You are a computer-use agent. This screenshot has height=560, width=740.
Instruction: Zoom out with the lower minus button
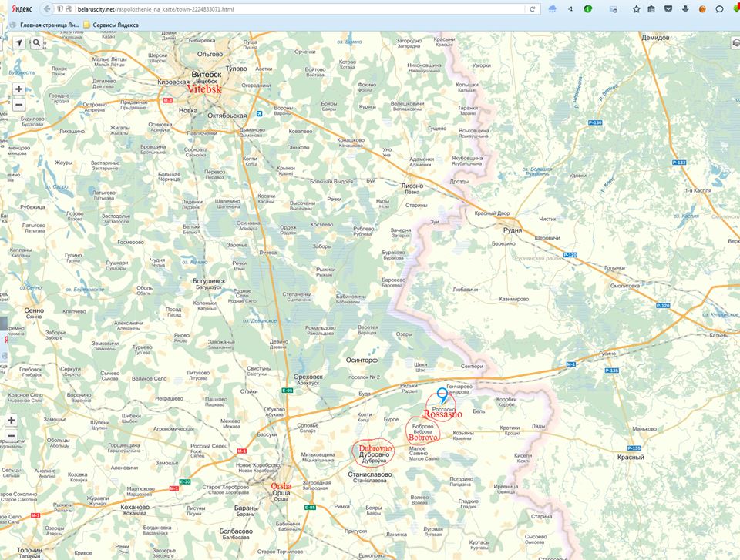11,437
